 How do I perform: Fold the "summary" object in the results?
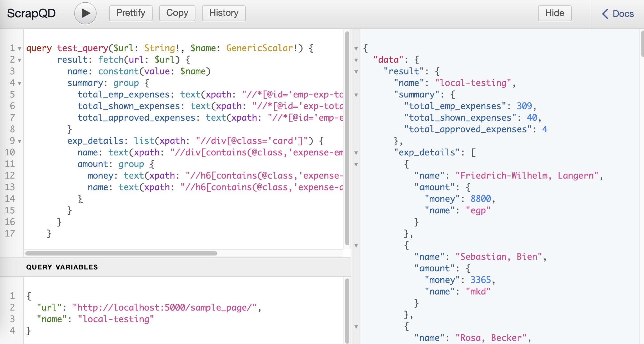point(356,95)
